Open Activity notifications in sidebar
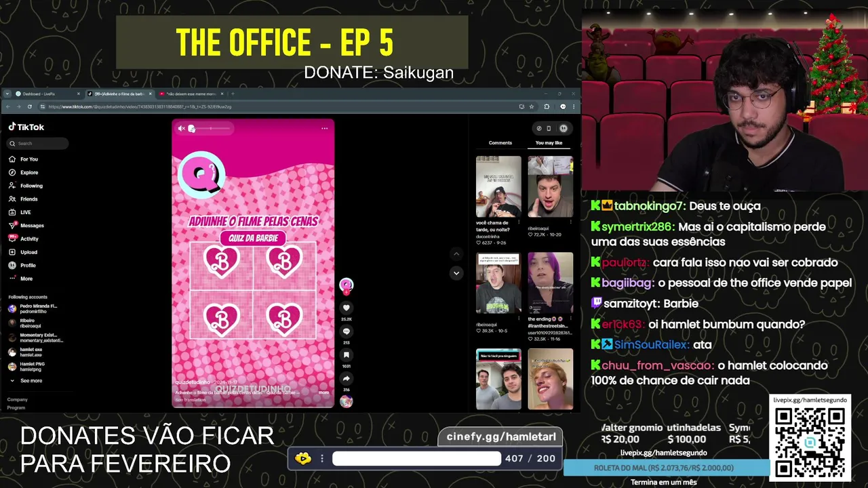 tap(24, 239)
